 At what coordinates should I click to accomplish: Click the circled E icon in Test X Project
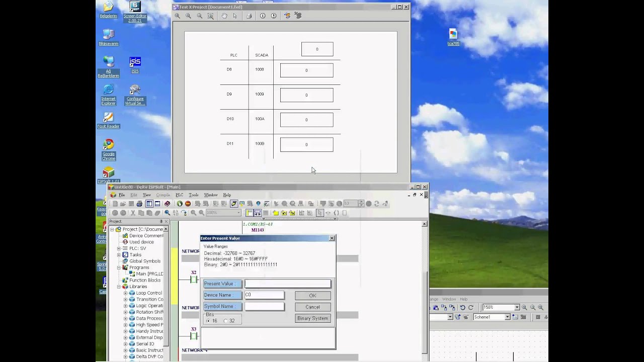point(263,16)
